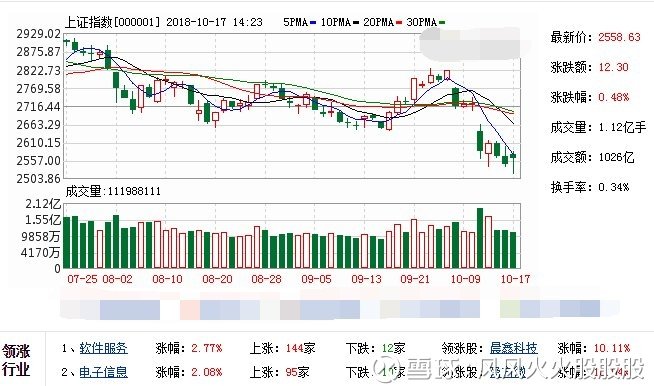Click the 08-10 date axis label
The image size is (654, 386).
167,279
